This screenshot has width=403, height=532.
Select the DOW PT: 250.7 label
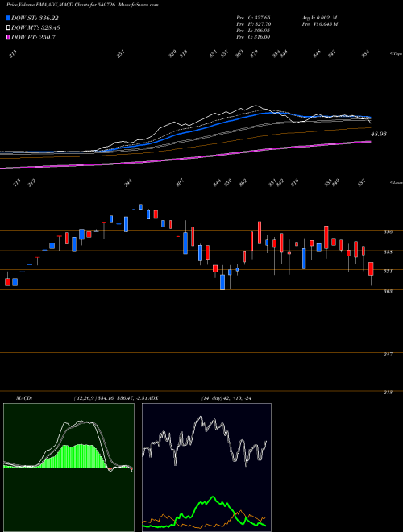tap(33, 37)
